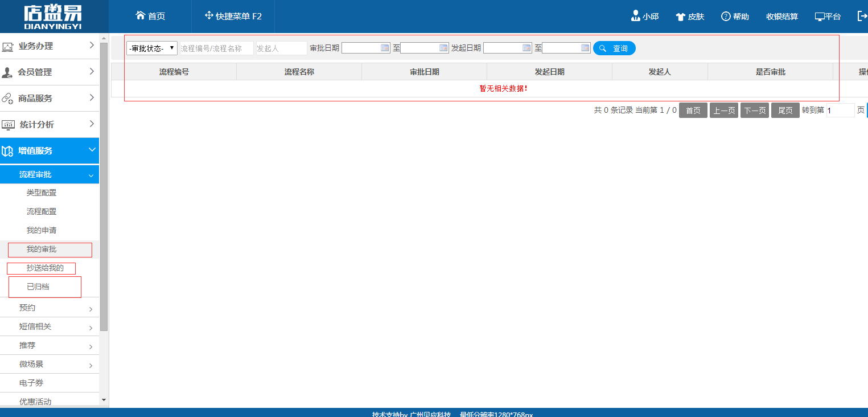This screenshot has width=868, height=417.
Task: Click the sidebar scrollbar thumb
Action: point(104,187)
